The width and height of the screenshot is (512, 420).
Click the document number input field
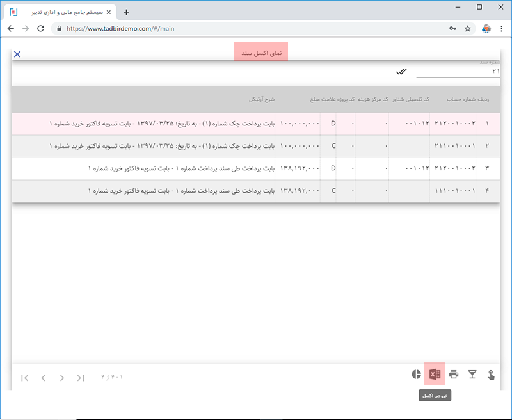coord(458,72)
